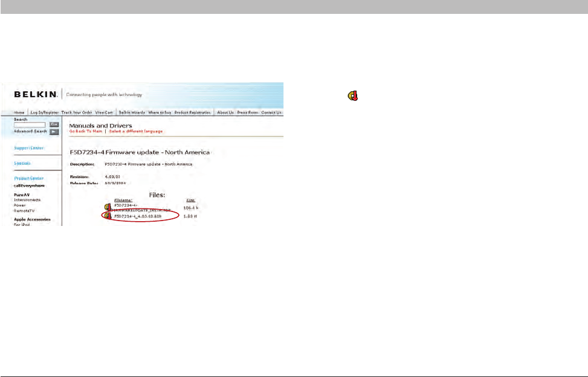Select Interconnects under PureAV

27,200
